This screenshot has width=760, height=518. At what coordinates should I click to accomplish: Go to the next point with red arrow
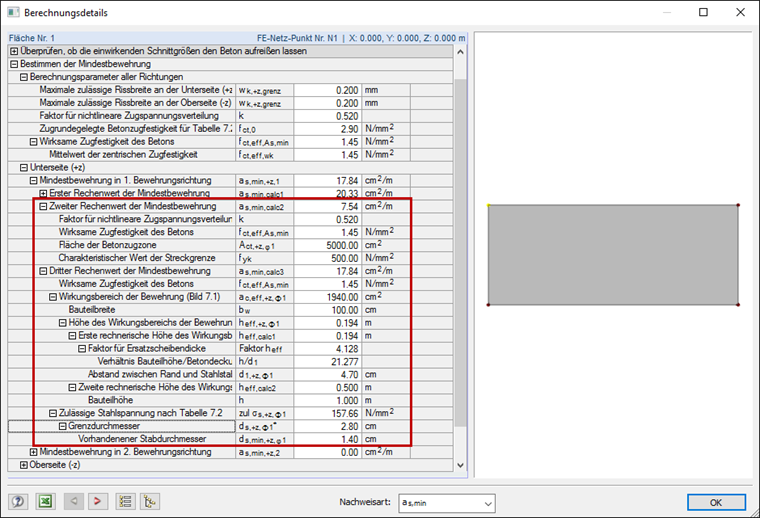pos(97,501)
